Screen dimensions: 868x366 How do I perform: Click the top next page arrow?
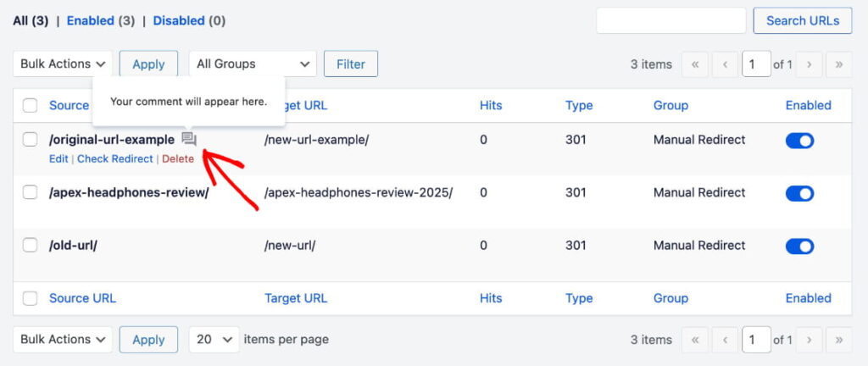click(810, 64)
